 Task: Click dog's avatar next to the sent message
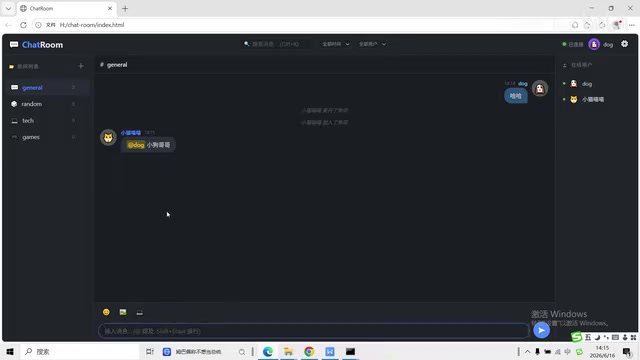540,89
